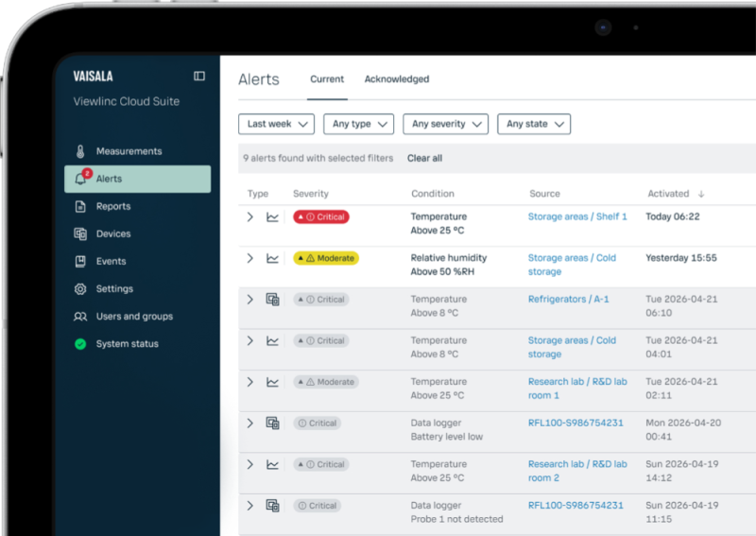Expand the R&D lab room 2 alert row
The height and width of the screenshot is (536, 756).
click(249, 464)
